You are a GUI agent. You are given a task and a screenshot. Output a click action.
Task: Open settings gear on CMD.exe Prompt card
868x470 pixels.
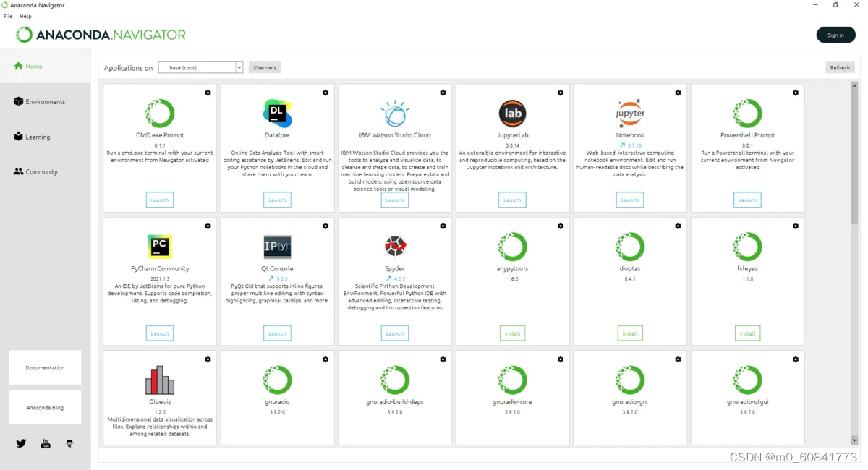(x=208, y=93)
